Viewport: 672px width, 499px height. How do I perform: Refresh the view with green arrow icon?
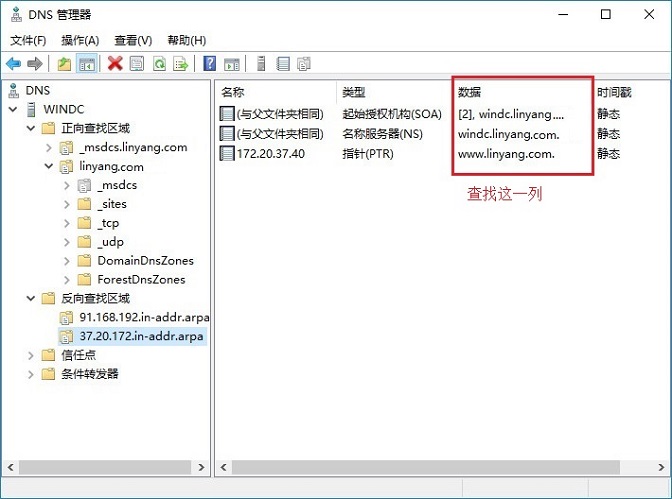(x=159, y=64)
